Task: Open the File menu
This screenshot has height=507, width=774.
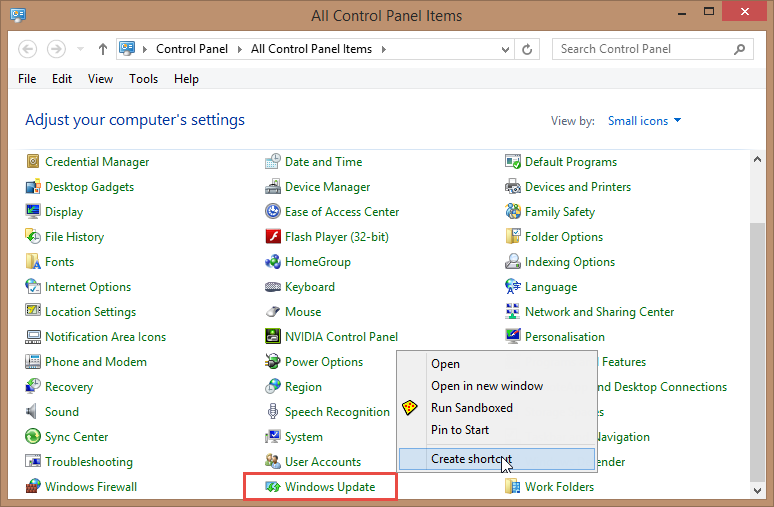Action: tap(27, 79)
